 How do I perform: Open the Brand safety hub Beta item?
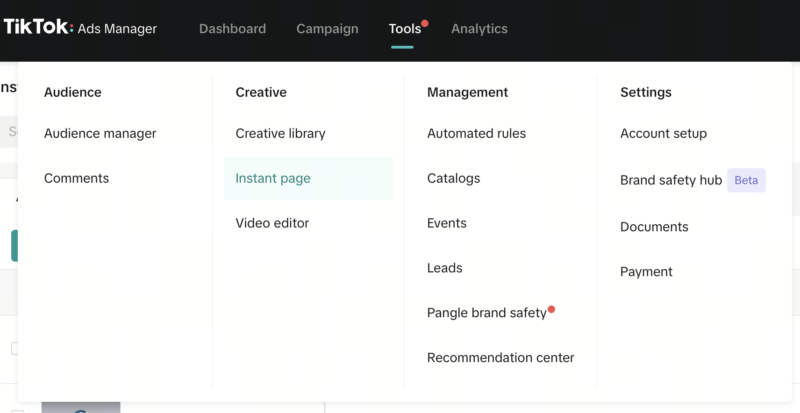tap(671, 181)
